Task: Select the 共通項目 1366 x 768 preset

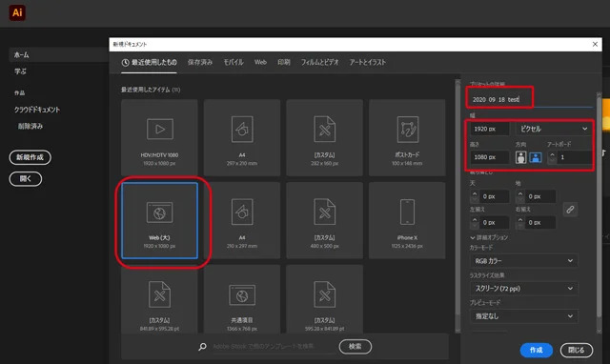Action: [x=242, y=298]
